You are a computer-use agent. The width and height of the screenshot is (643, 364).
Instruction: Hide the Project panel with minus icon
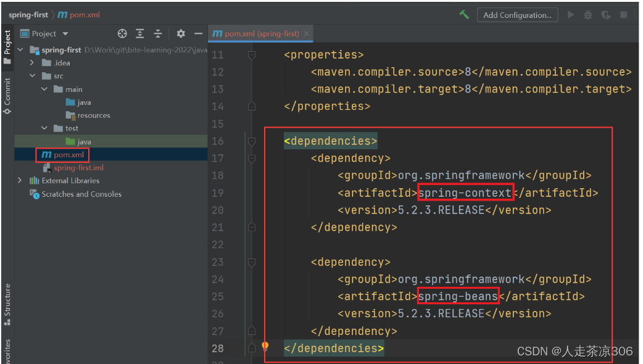point(199,33)
